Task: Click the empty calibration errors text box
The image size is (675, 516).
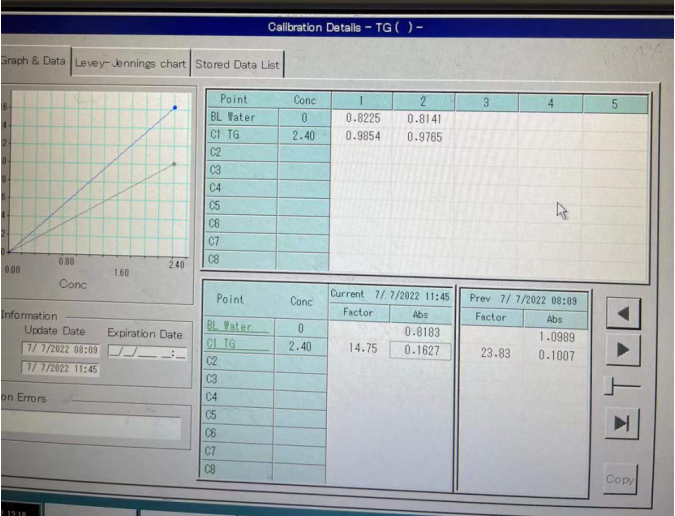Action: click(x=90, y=426)
